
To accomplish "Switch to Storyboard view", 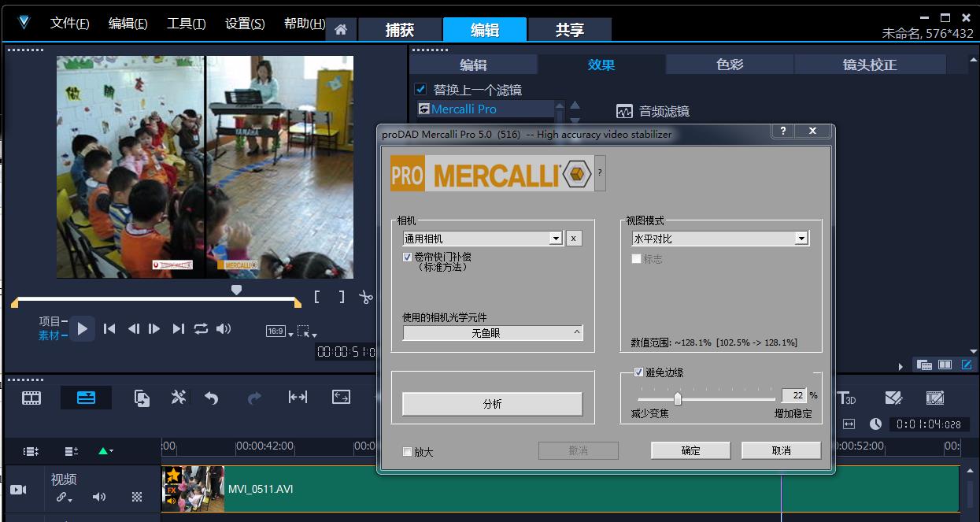I will pos(31,398).
